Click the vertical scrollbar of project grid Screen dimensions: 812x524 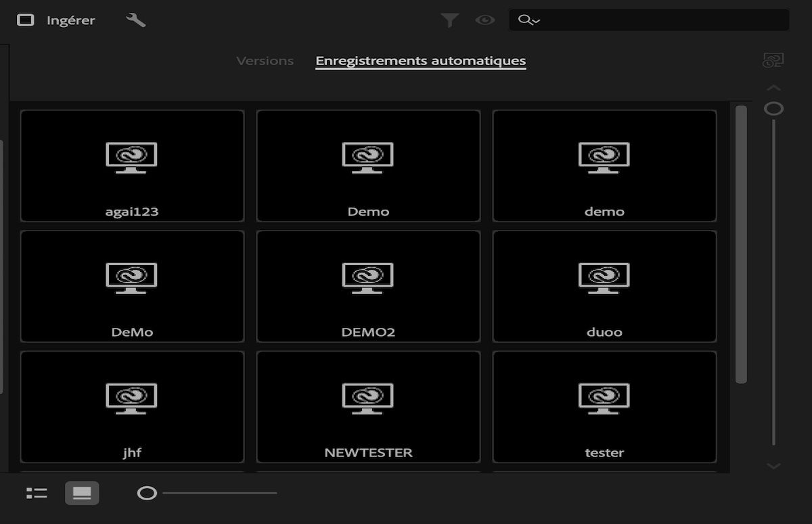coord(741,245)
